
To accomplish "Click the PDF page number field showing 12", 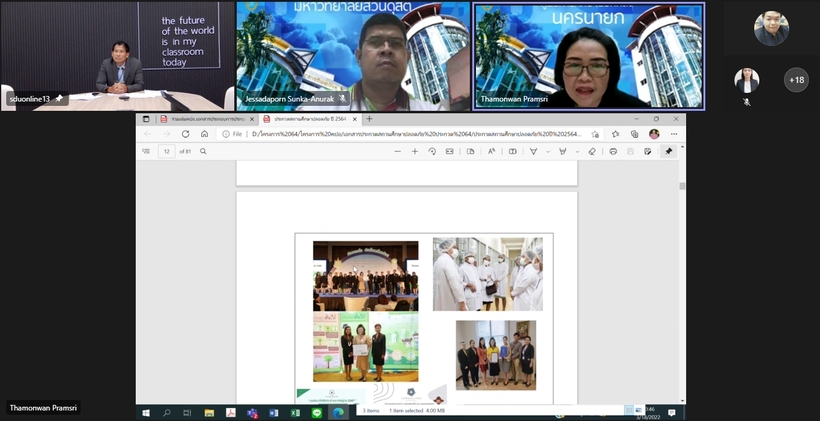I will click(x=166, y=152).
